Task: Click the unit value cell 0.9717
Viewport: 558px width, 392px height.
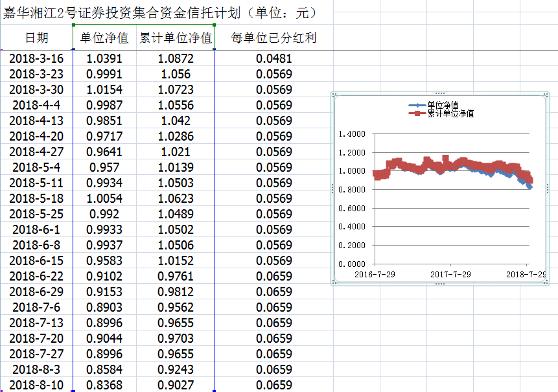Action: click(104, 136)
